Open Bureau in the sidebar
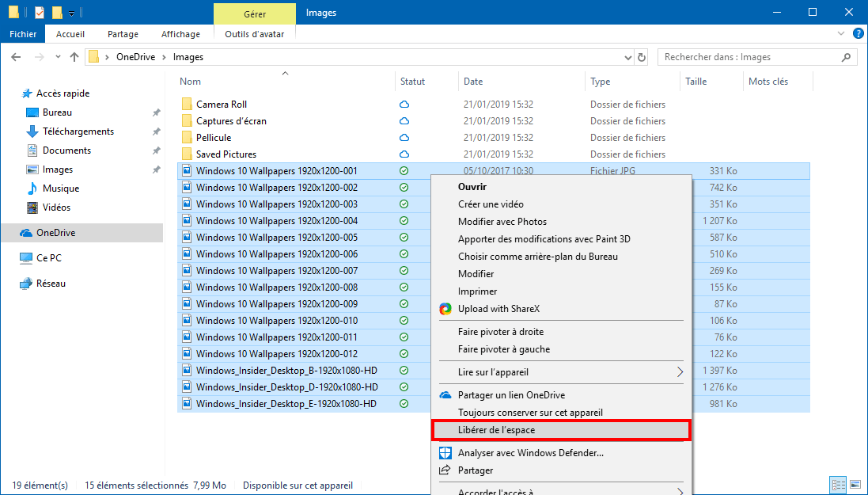Screen dimensions: 868x495 (57, 112)
